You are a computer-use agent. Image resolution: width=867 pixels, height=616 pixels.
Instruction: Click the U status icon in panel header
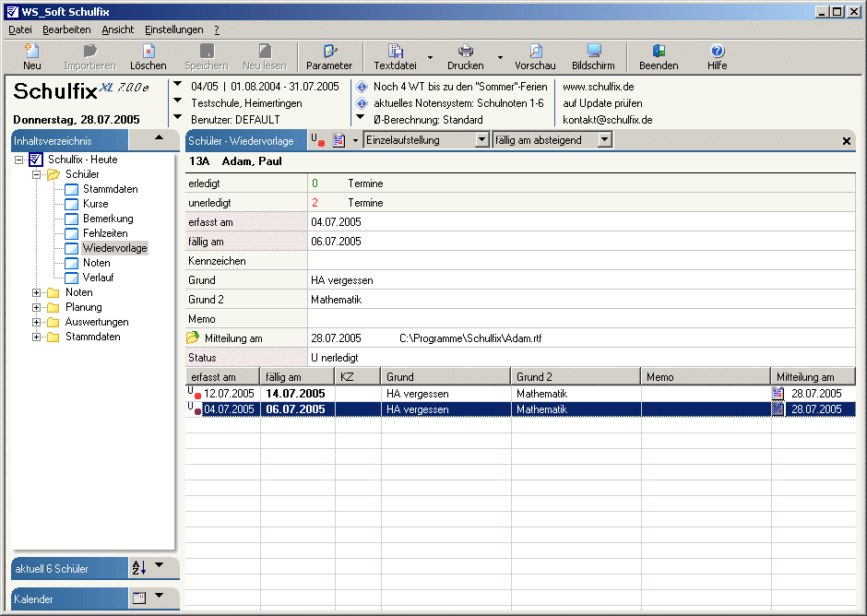click(317, 140)
